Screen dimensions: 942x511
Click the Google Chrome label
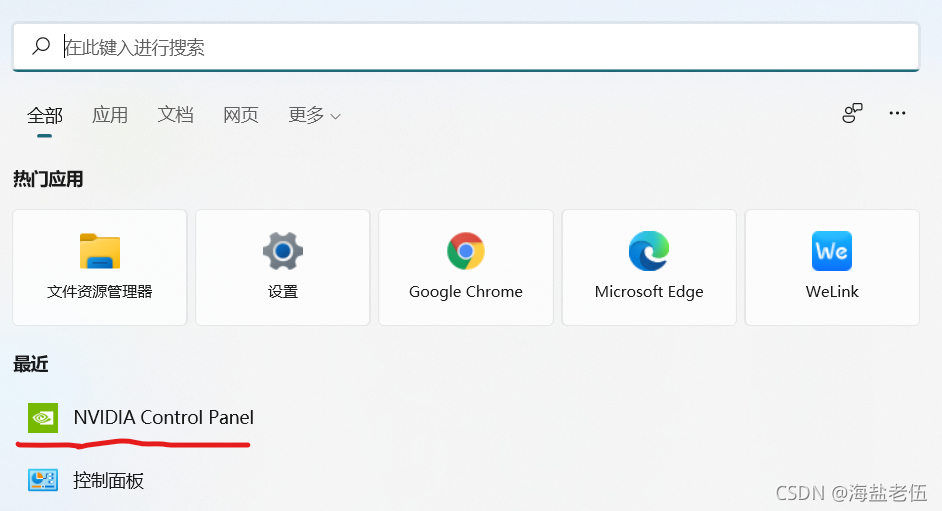466,292
